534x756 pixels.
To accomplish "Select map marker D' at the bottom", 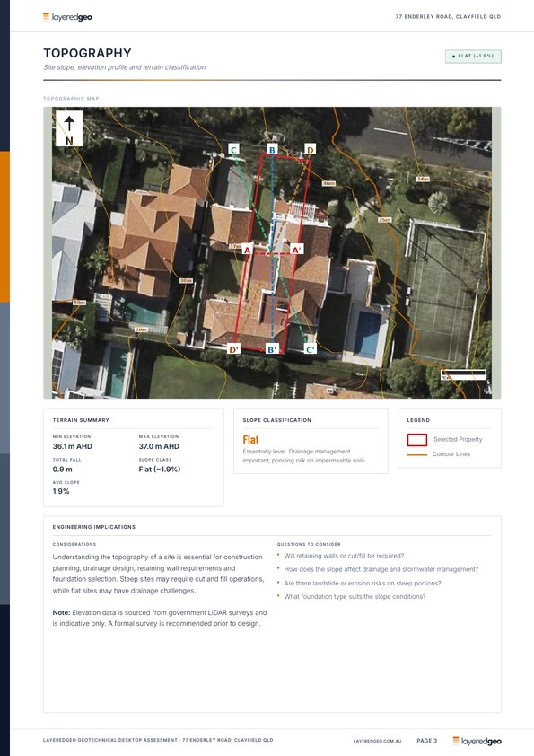I will point(233,349).
